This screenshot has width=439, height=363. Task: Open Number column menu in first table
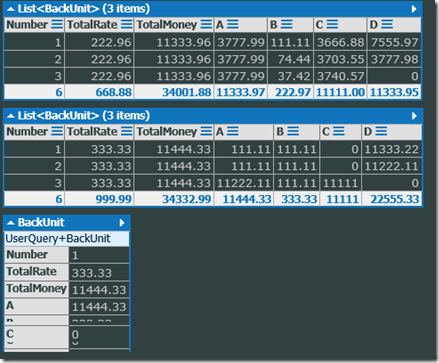click(x=57, y=24)
